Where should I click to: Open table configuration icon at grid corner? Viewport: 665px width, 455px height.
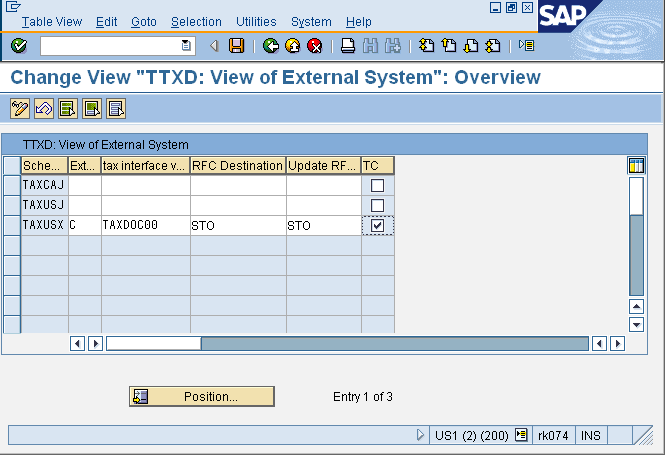(635, 165)
